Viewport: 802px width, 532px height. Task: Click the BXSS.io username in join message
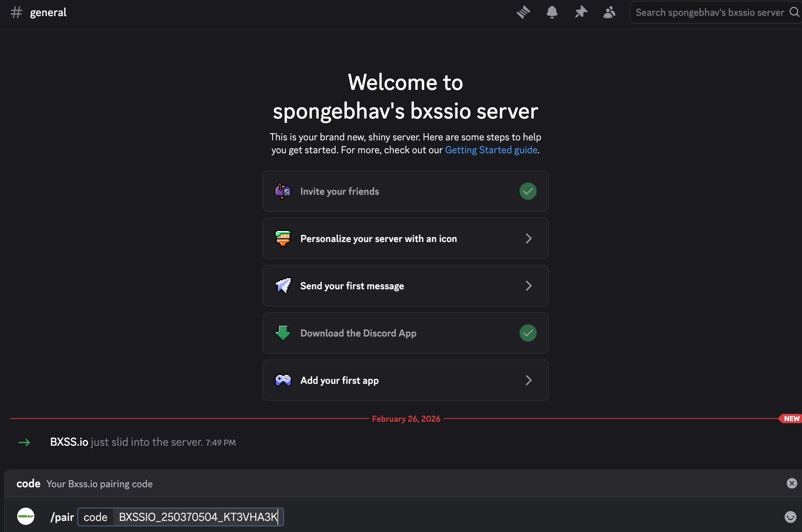tap(69, 442)
